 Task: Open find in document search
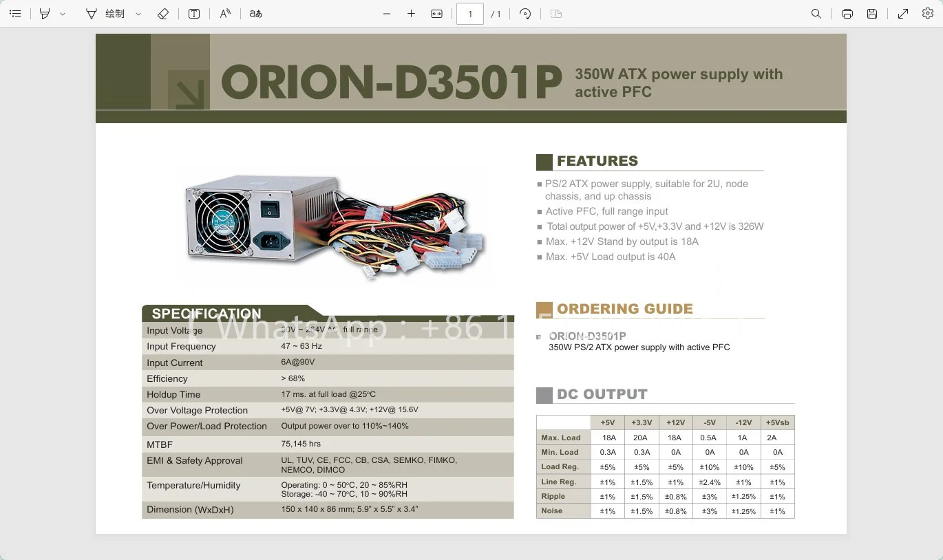click(x=816, y=14)
